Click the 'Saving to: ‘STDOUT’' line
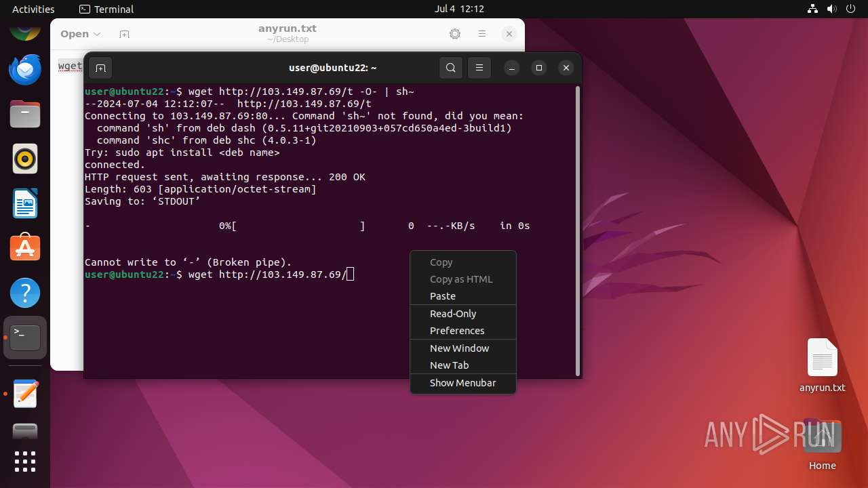868x488 pixels. [x=142, y=201]
